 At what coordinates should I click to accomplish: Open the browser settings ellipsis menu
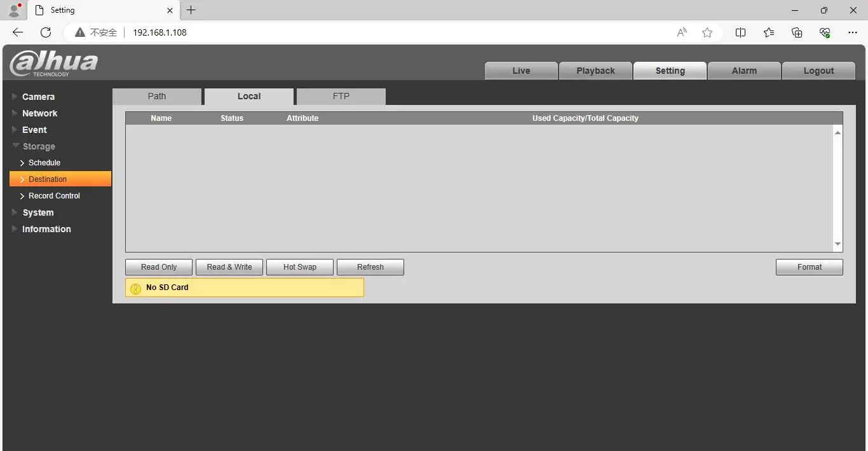tap(853, 32)
